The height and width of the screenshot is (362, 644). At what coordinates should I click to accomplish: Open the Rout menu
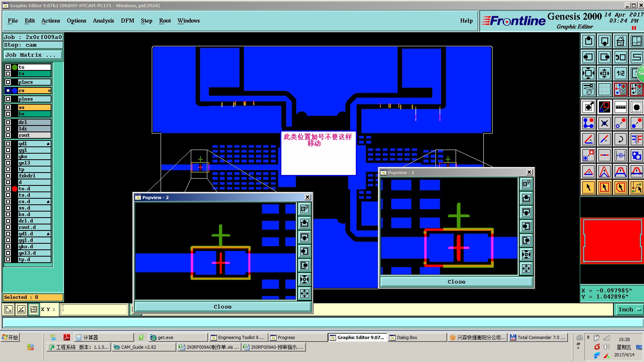165,21
